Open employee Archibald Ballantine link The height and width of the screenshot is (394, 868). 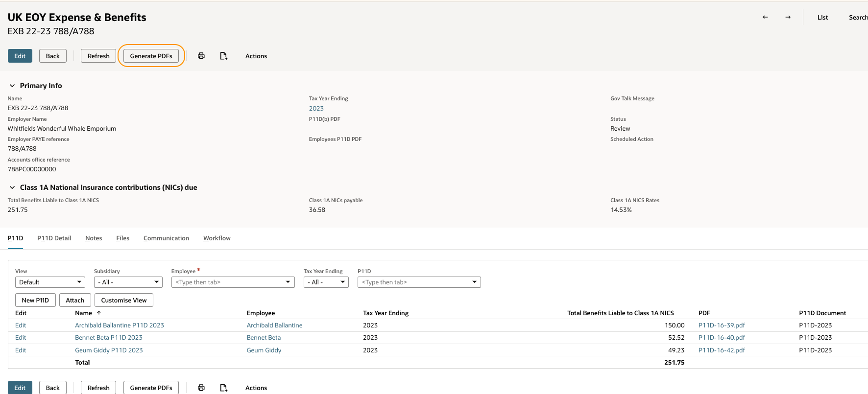(275, 325)
